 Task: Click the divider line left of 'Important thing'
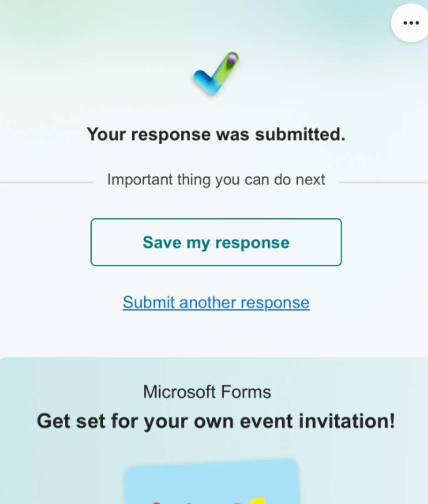(46, 182)
